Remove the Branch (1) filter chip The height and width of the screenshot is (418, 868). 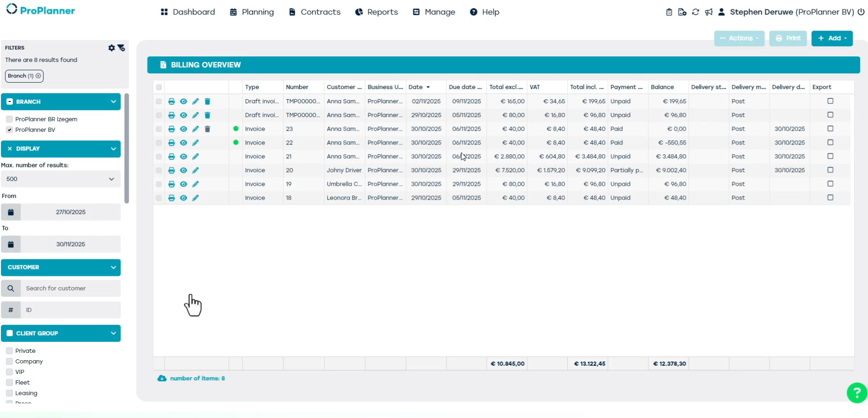click(38, 76)
